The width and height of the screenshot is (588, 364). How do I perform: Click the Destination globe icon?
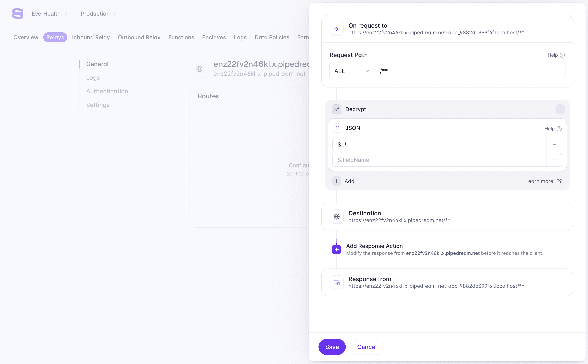coord(336,217)
